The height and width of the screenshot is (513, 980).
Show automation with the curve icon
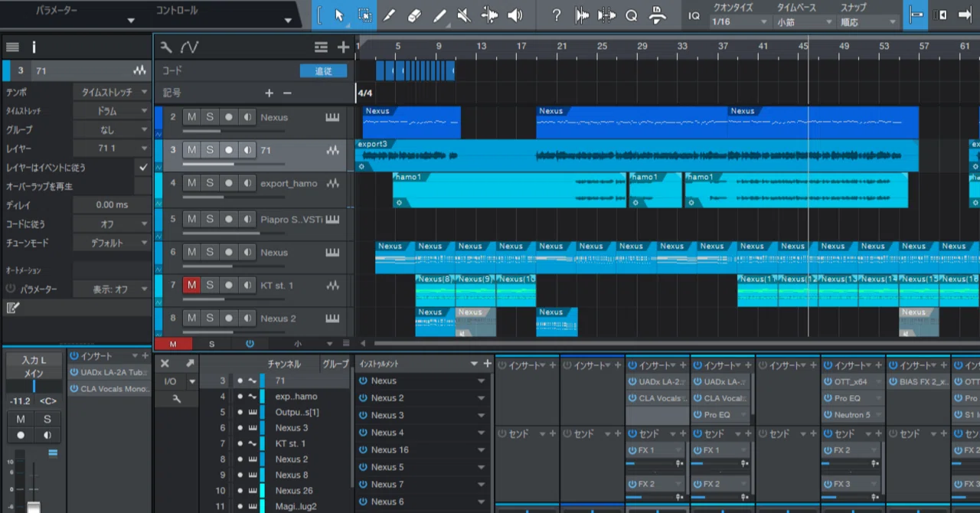click(189, 47)
